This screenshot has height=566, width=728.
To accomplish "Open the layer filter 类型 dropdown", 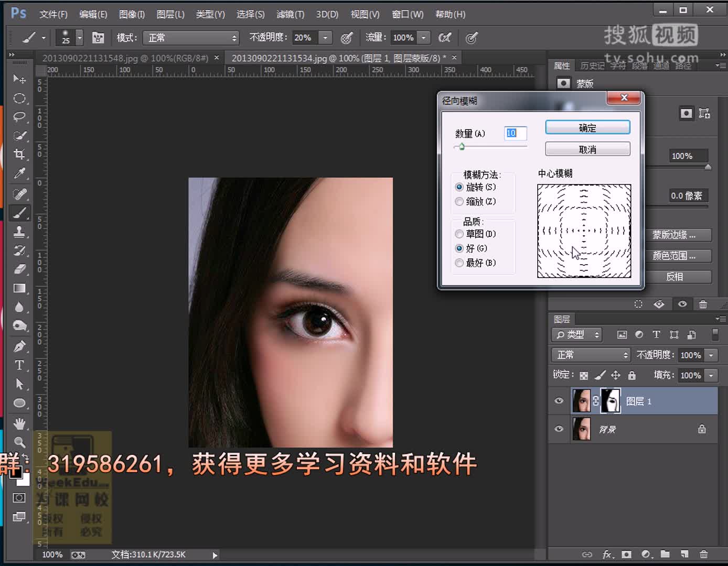I will 577,334.
